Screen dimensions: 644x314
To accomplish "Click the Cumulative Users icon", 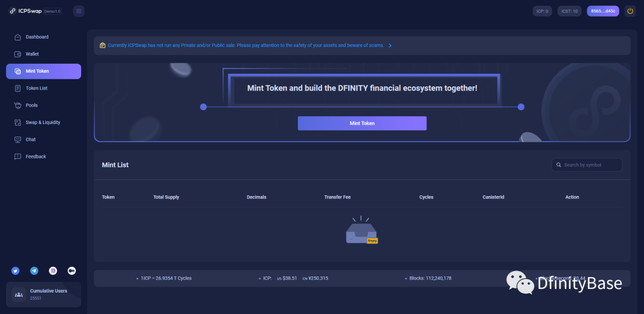I will (x=18, y=294).
